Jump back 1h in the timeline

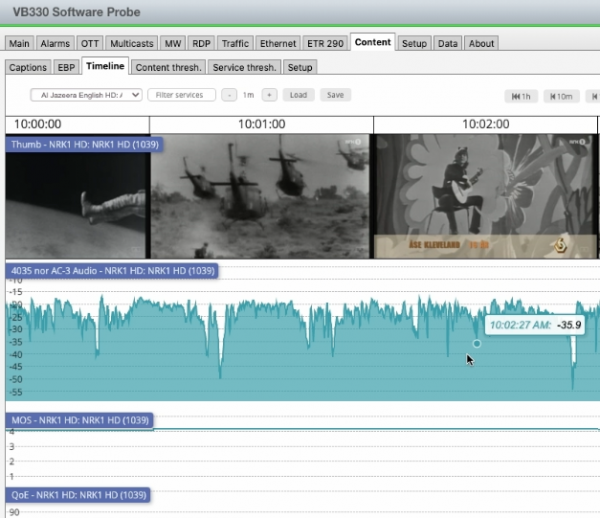[x=521, y=96]
